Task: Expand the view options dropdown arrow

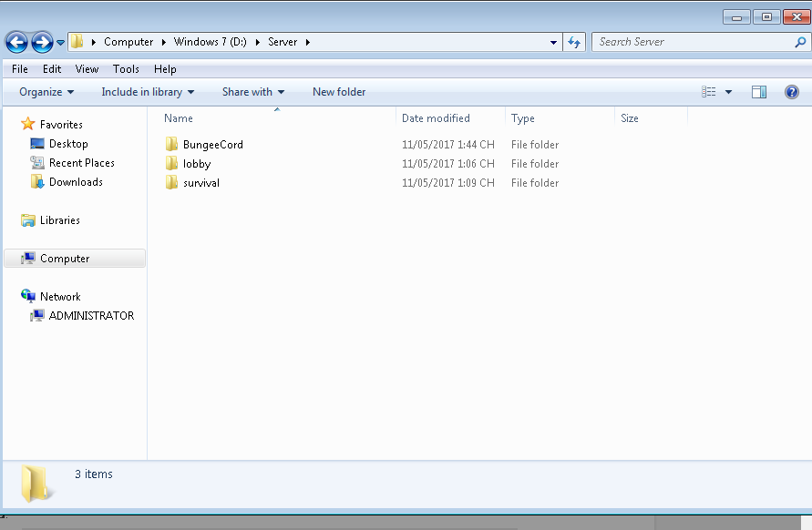Action: [x=728, y=92]
